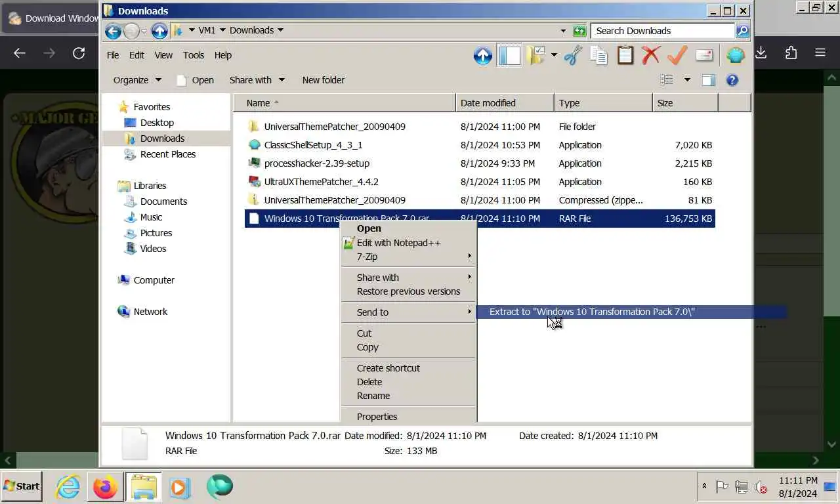The image size is (840, 504).
Task: Click the blue Up arrow in the Classic Shell toolbar
Action: [x=483, y=56]
